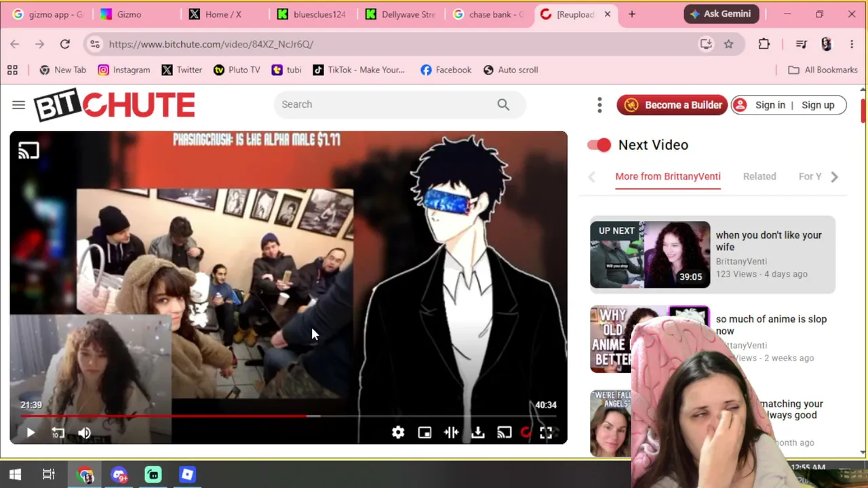868x488 pixels.
Task: Go back to the previous page
Action: 15,44
